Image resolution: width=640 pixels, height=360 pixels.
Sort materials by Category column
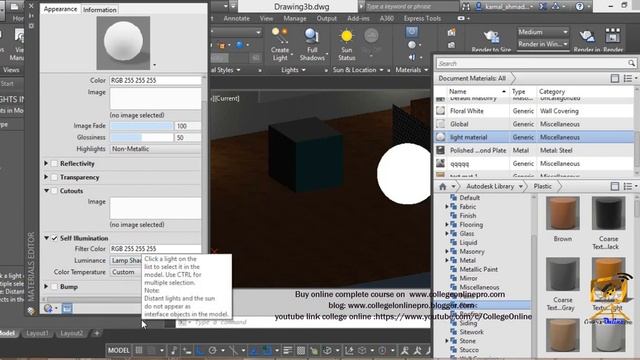(x=552, y=91)
